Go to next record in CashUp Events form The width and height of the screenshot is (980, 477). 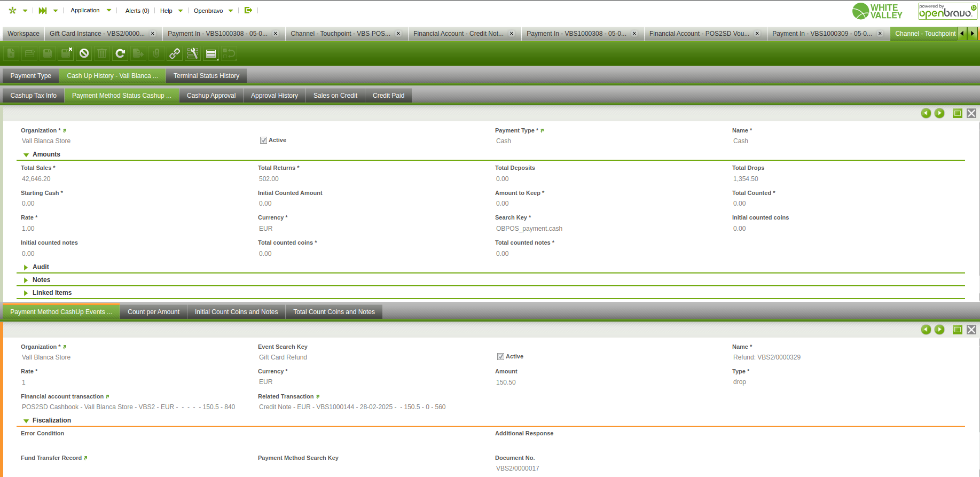click(x=939, y=330)
